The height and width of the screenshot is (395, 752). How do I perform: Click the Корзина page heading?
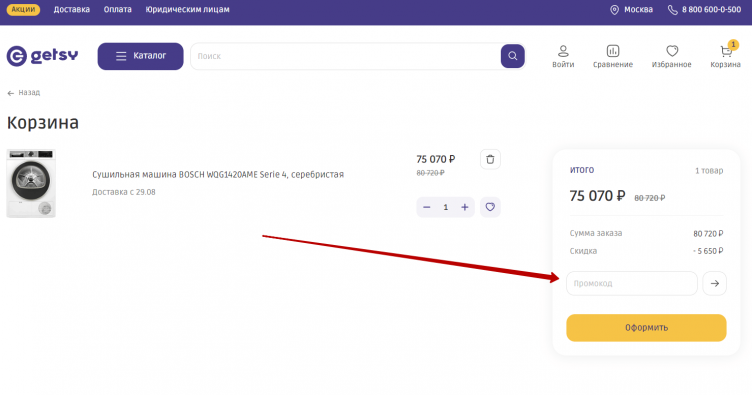pyautogui.click(x=43, y=123)
